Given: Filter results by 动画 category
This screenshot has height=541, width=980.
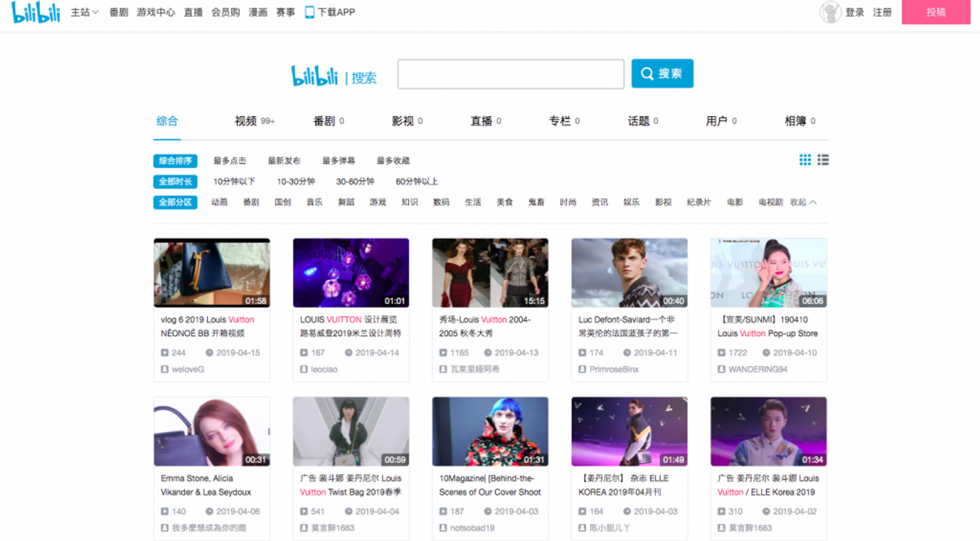Looking at the screenshot, I should pos(220,202).
